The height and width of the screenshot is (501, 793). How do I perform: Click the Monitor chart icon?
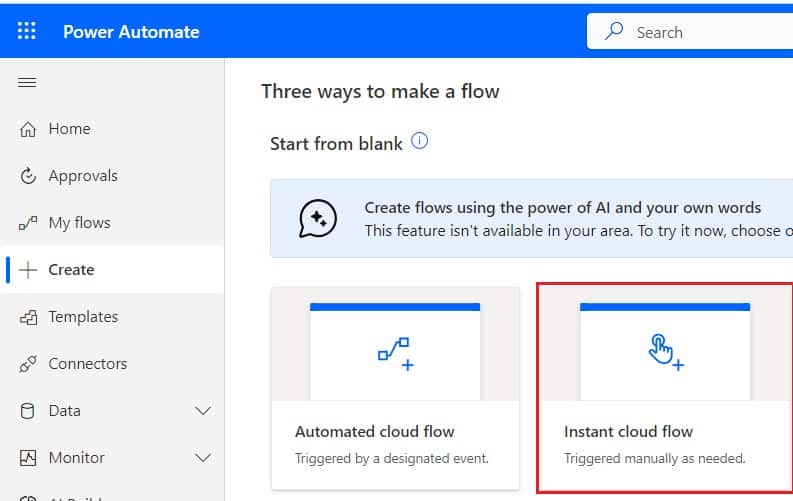(28, 458)
